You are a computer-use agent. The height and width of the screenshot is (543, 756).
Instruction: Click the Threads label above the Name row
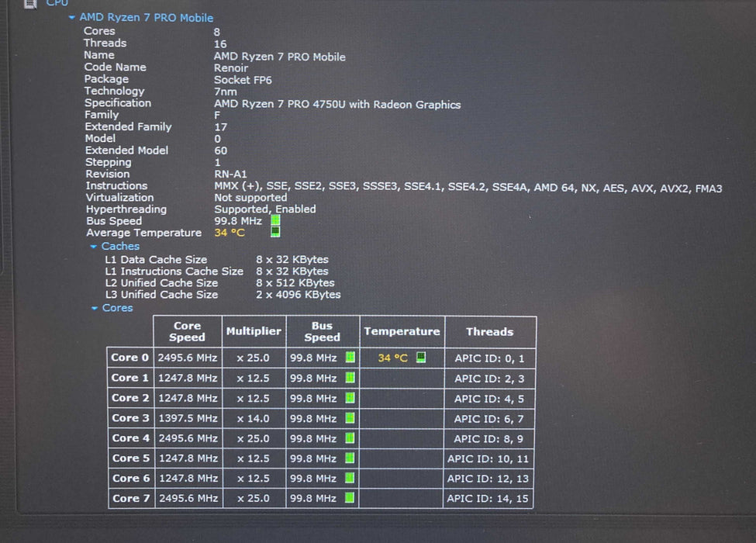coord(105,43)
